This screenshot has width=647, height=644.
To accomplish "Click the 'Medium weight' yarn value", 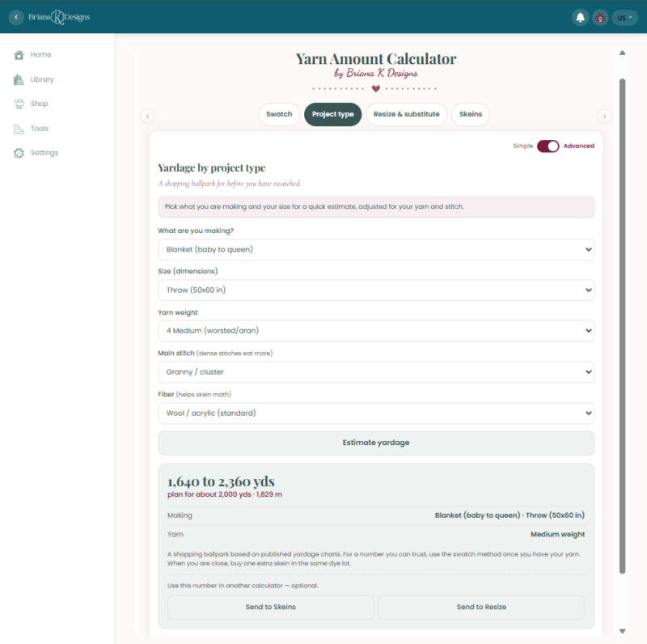I will click(557, 534).
